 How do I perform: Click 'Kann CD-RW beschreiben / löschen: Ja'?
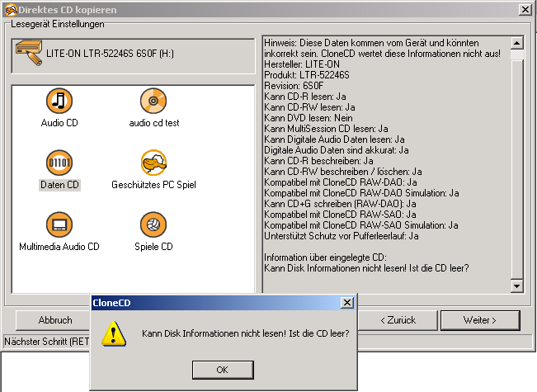pos(343,172)
